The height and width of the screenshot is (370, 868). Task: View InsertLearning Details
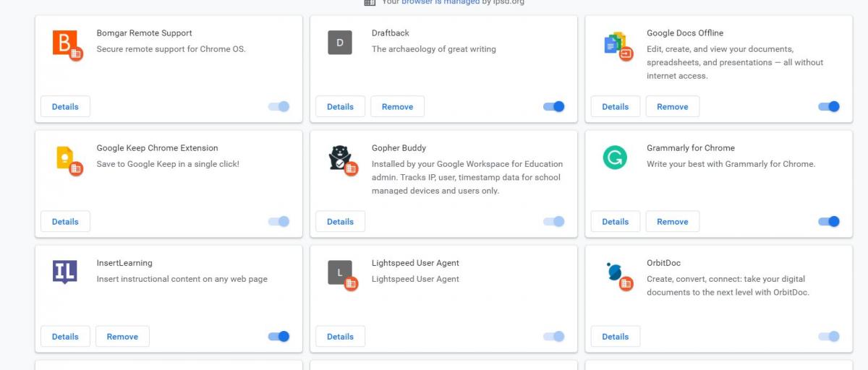tap(65, 336)
